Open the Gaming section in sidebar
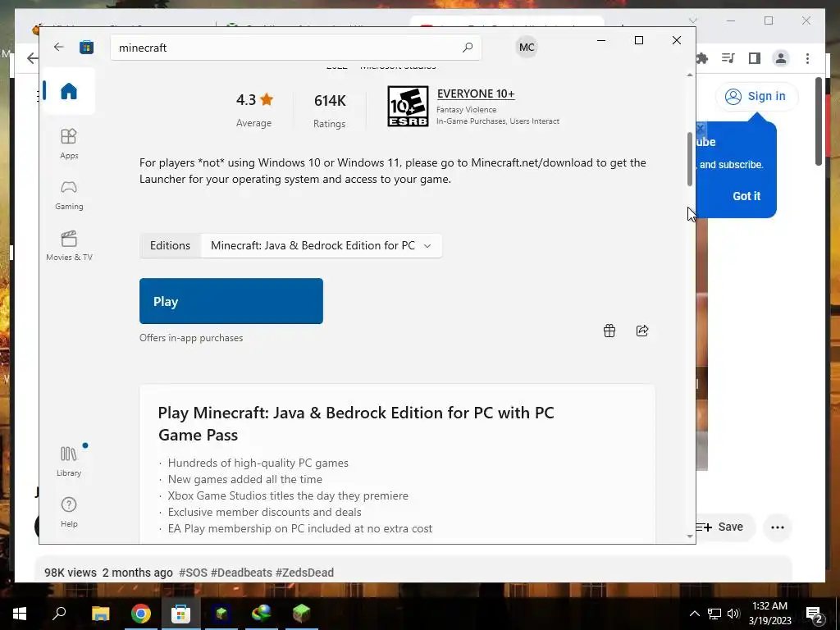The image size is (840, 630). (69, 195)
